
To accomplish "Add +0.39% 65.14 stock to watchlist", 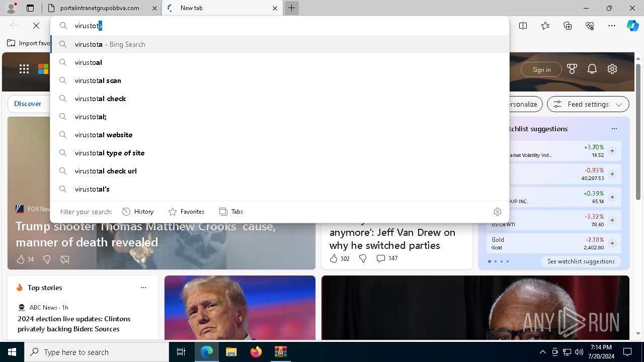I will click(612, 197).
